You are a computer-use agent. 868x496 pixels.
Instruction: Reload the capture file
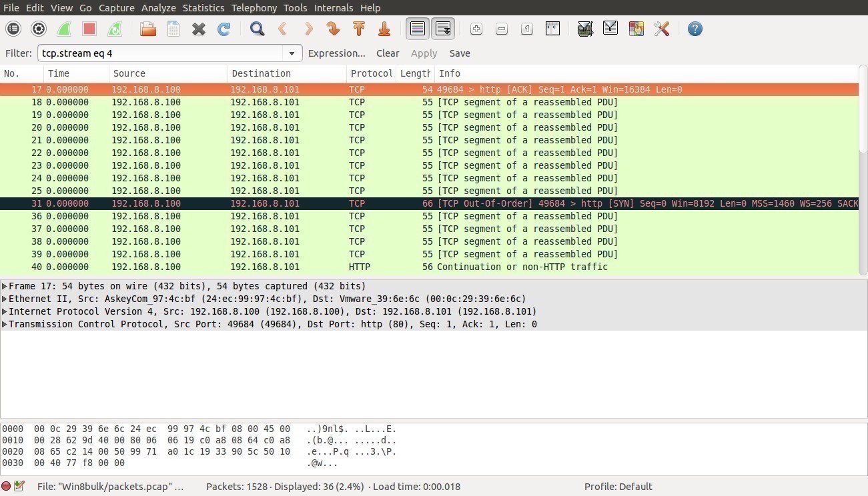pos(224,29)
